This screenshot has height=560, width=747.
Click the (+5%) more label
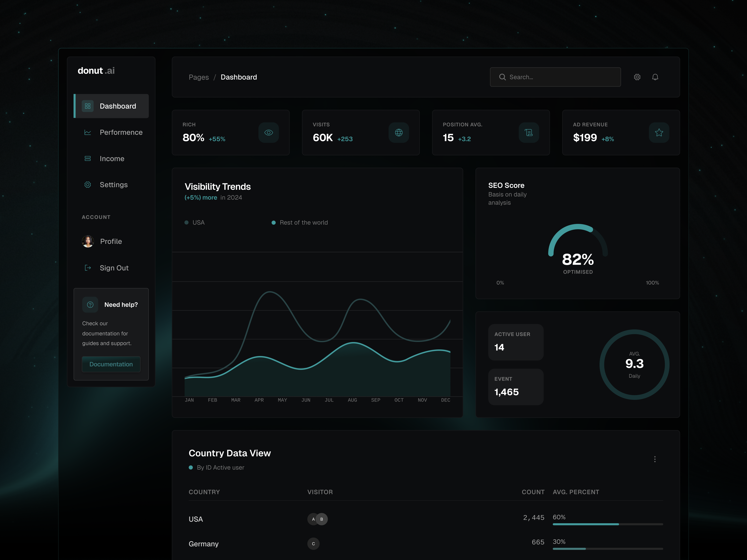tap(201, 198)
